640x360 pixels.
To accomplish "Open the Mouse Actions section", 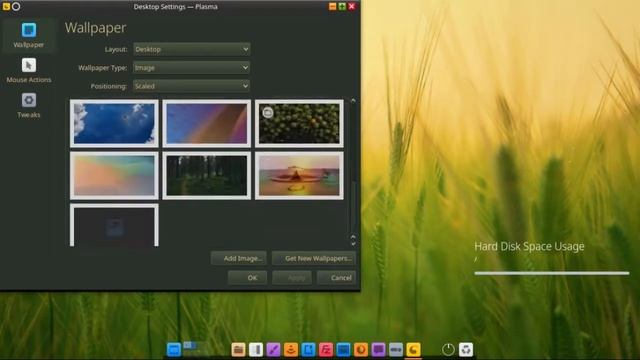I will point(29,71).
